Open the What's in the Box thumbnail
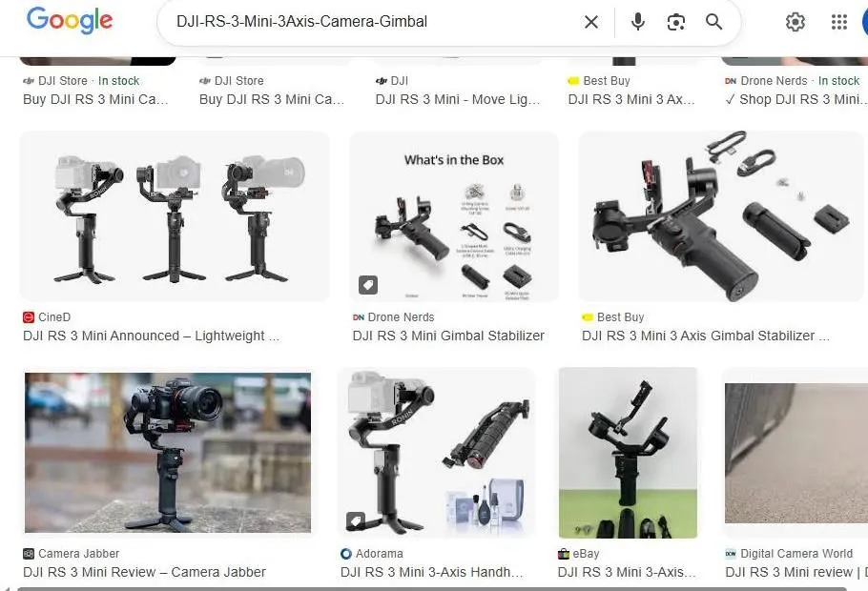This screenshot has height=591, width=868. pyautogui.click(x=454, y=216)
